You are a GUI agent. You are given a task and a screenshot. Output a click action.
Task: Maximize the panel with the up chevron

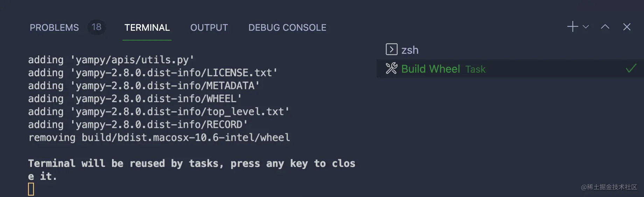(605, 27)
